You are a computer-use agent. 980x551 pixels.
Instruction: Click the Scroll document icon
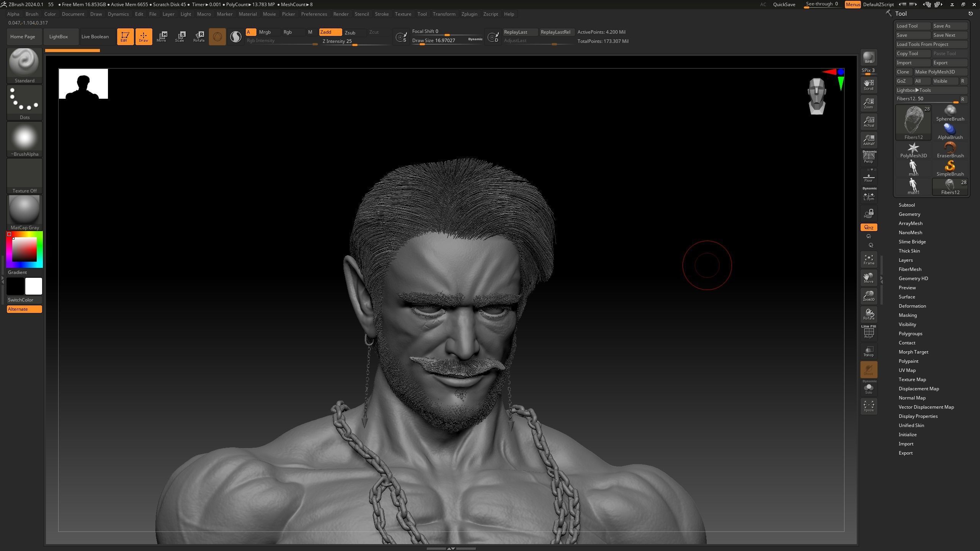[869, 85]
